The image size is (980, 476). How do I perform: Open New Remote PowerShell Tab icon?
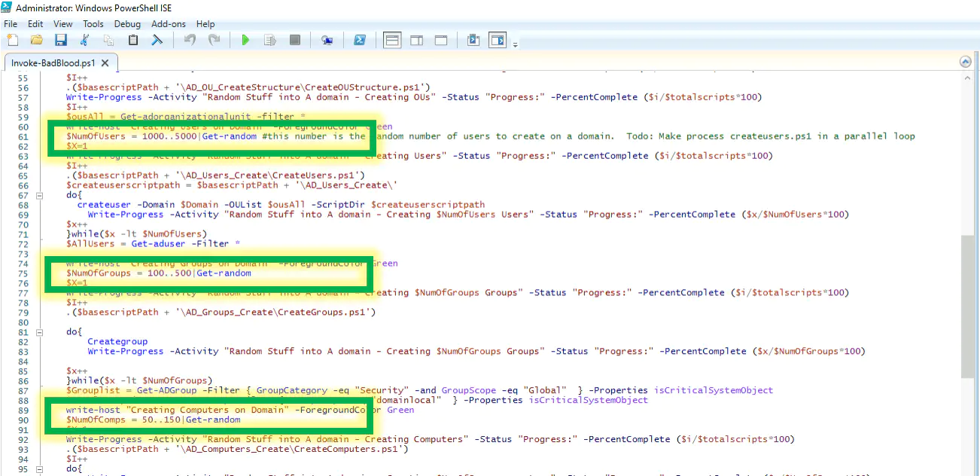point(327,41)
